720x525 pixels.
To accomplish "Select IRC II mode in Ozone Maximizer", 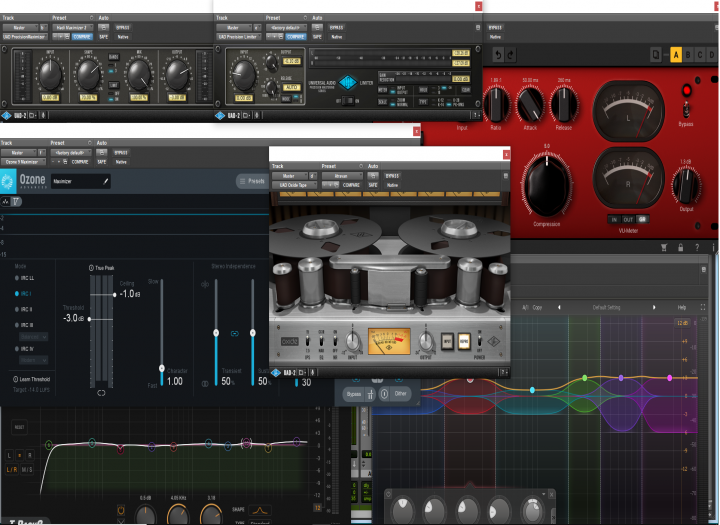I will 23,309.
